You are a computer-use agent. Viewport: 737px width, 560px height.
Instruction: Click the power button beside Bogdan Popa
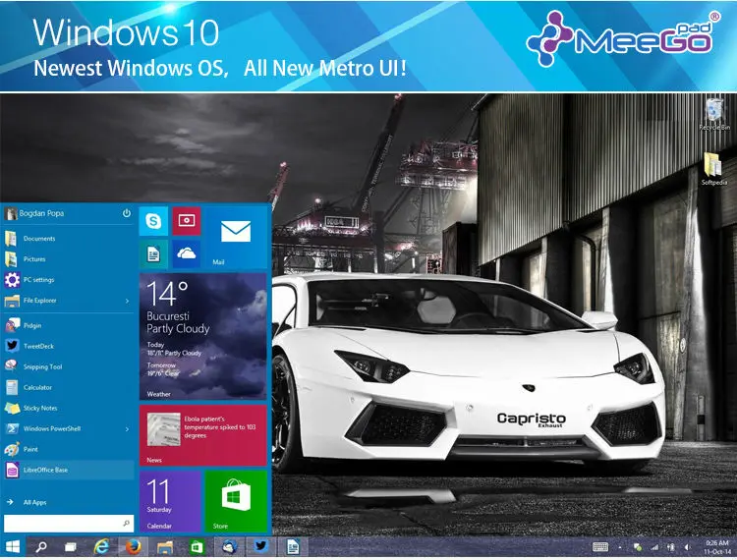(127, 213)
